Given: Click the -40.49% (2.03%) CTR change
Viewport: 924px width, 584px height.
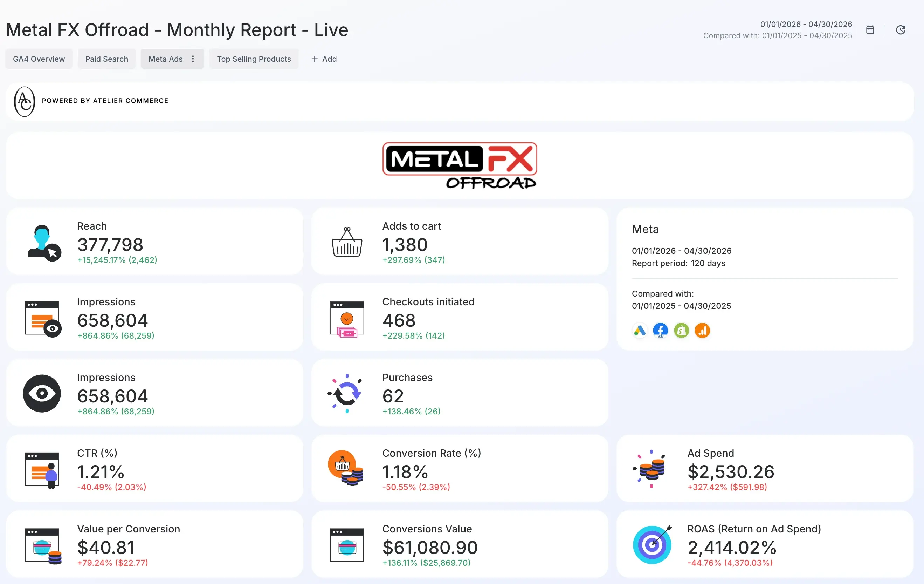Looking at the screenshot, I should click(x=112, y=487).
